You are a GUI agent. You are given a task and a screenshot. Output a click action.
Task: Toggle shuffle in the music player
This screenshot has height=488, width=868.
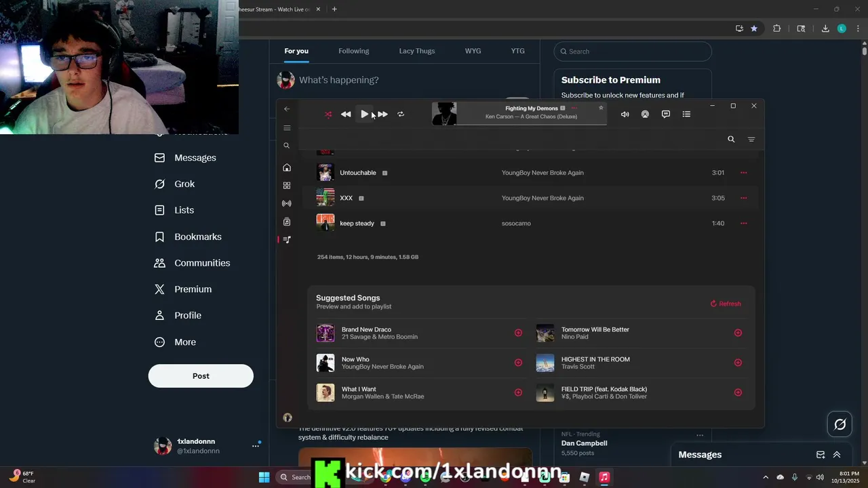[x=328, y=115]
